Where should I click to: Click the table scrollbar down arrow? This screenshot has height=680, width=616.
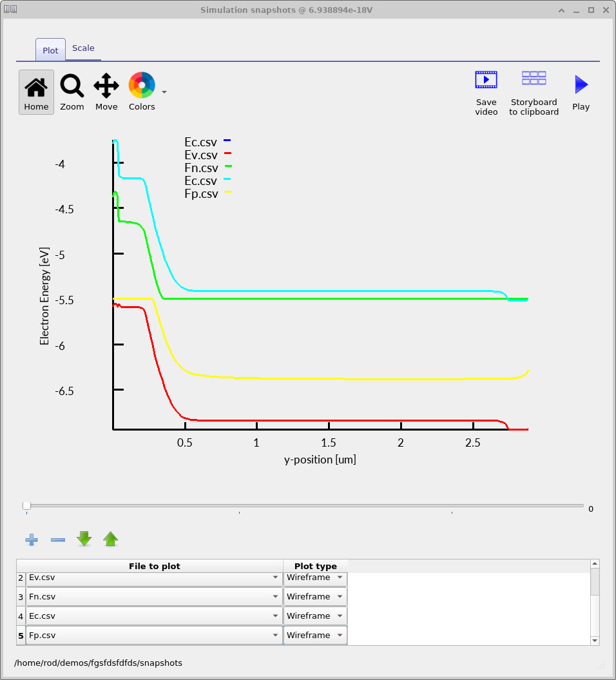(595, 641)
